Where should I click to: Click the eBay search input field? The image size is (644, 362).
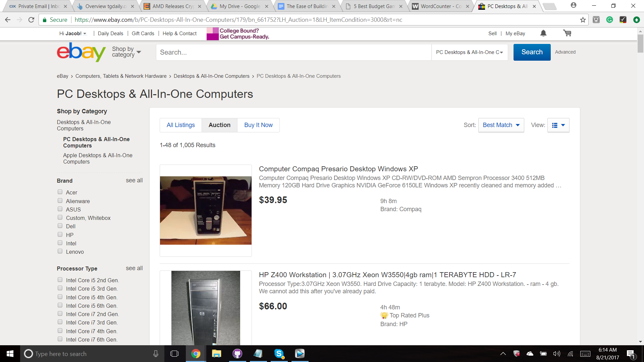click(293, 52)
